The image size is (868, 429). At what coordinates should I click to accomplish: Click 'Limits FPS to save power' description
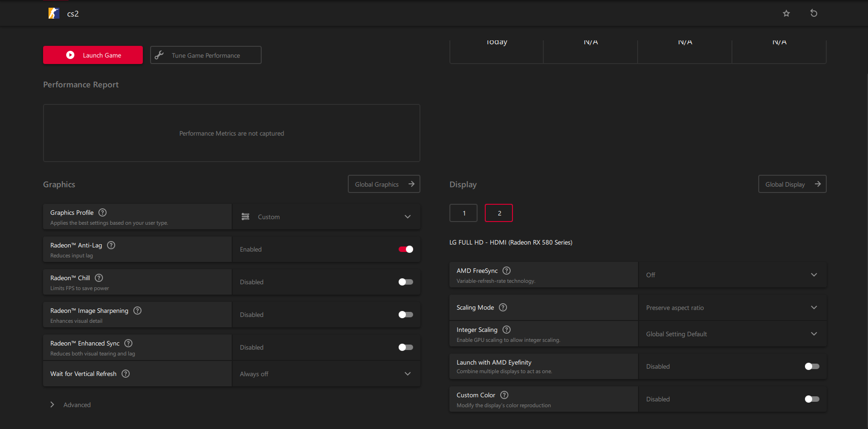tap(80, 288)
